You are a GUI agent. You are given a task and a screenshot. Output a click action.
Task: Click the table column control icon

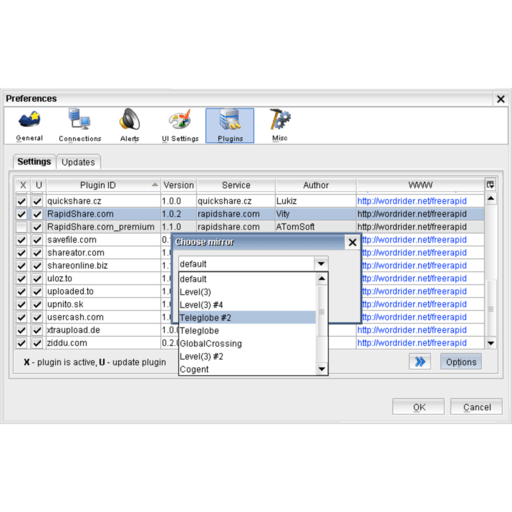pos(490,185)
